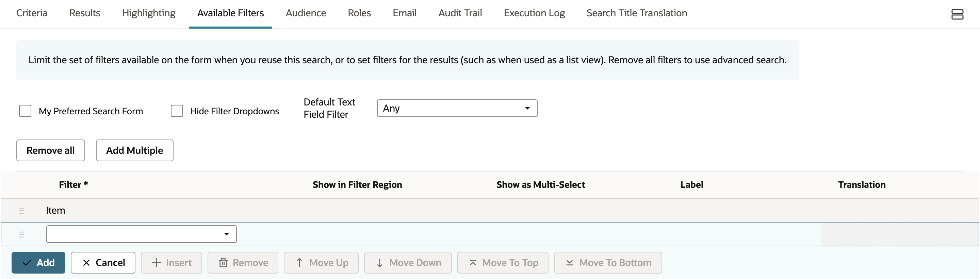Select the Item filter row

(490, 211)
